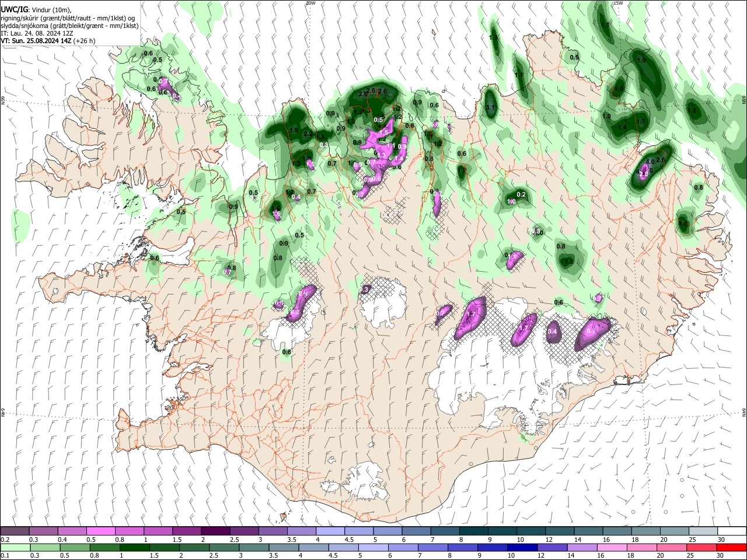The width and height of the screenshot is (747, 560).
Task: Pick the white snow swatch labeled 30
Action: click(x=731, y=531)
